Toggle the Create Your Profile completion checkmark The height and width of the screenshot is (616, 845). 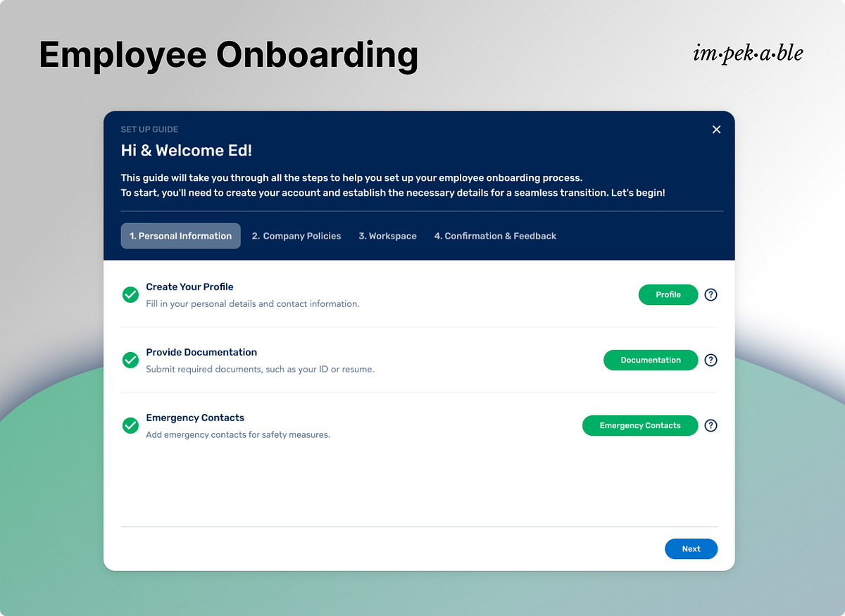pyautogui.click(x=130, y=294)
